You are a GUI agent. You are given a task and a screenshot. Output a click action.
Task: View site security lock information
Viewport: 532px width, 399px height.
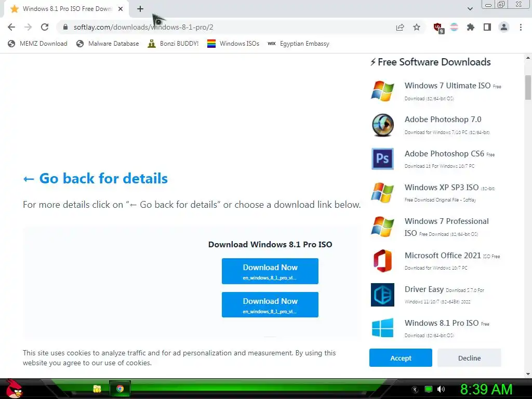click(65, 27)
